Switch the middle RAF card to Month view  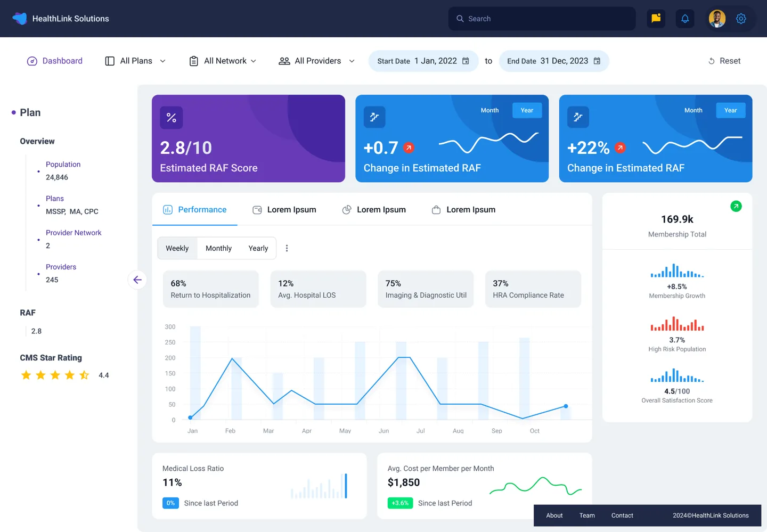pyautogui.click(x=489, y=110)
